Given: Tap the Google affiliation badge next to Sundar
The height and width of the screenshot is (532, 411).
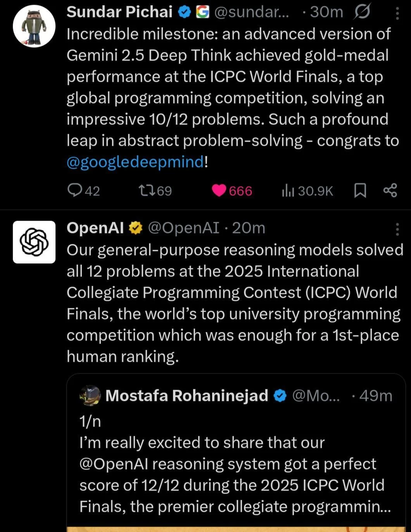Looking at the screenshot, I should pyautogui.click(x=202, y=12).
